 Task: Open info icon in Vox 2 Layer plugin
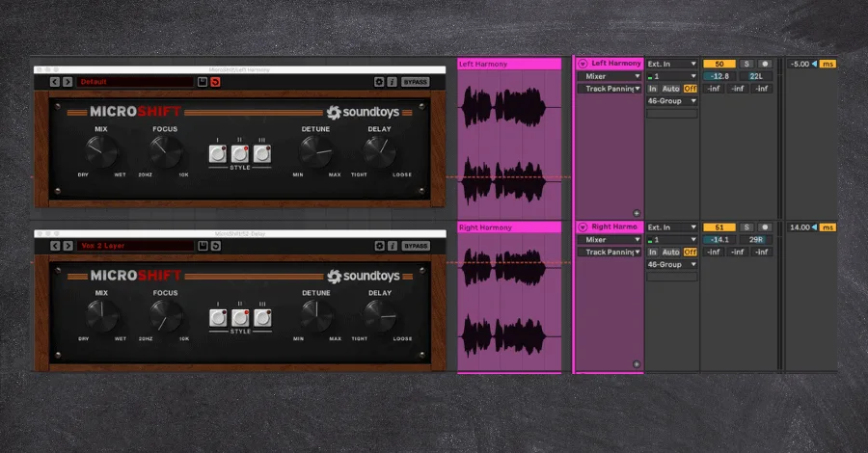(x=393, y=246)
